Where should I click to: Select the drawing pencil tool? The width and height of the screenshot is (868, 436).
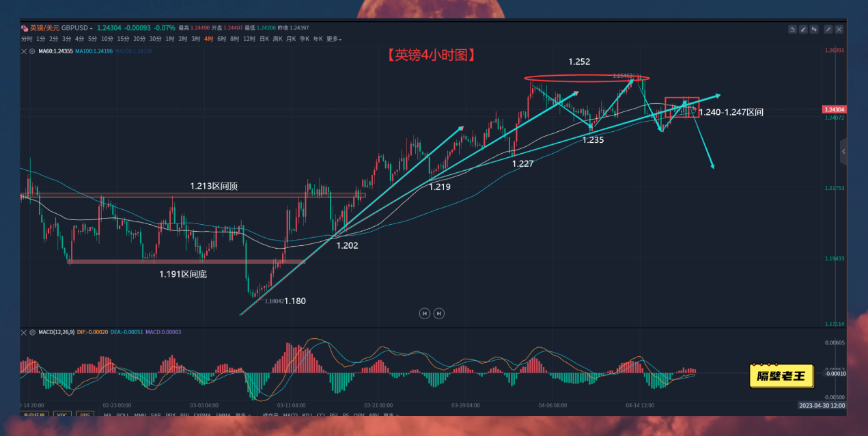(803, 29)
